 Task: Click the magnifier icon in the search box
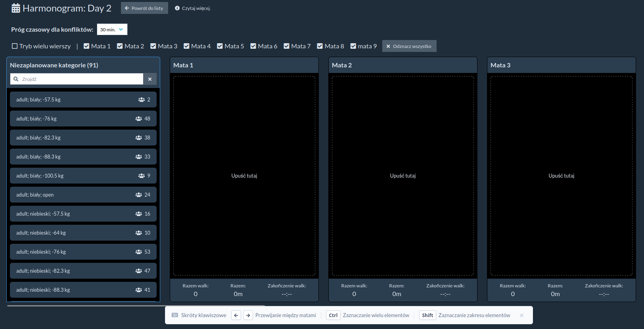click(16, 79)
